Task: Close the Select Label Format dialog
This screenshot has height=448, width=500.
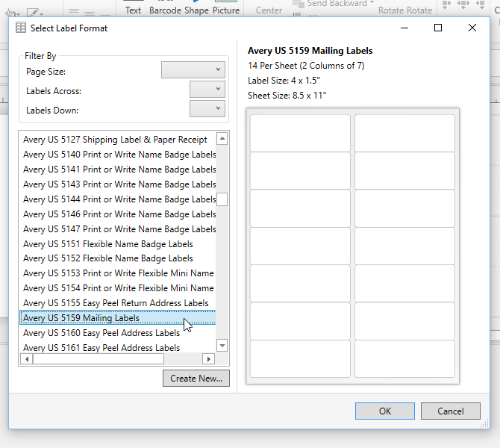Action: [x=472, y=28]
